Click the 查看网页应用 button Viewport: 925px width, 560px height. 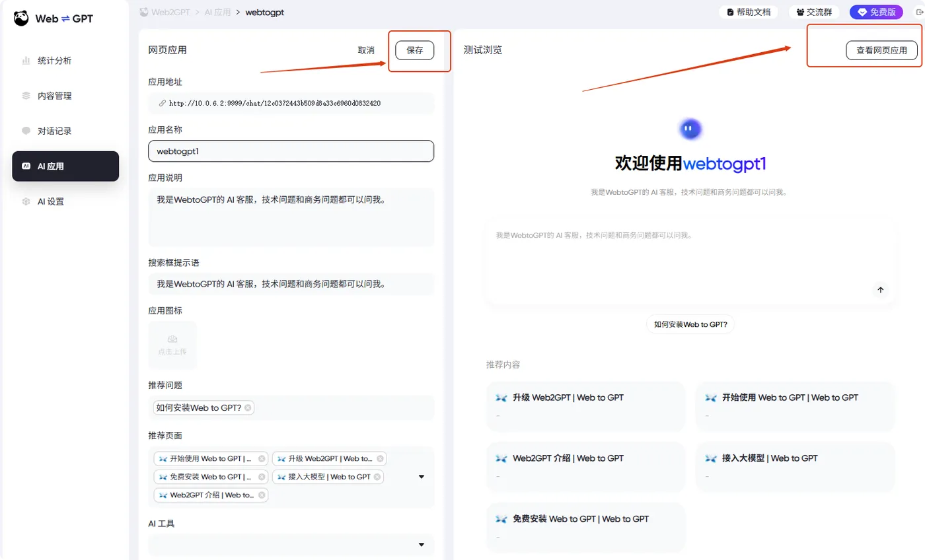(882, 50)
